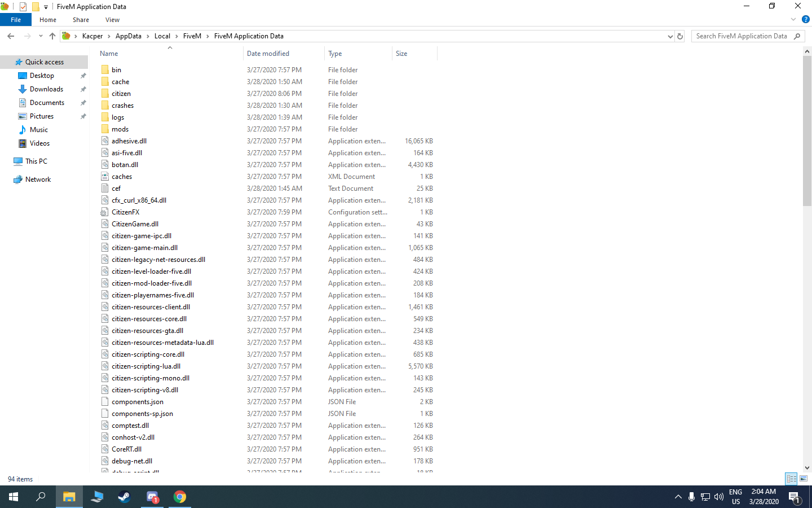Open the Explorer Help question mark icon
Image resolution: width=812 pixels, height=508 pixels.
806,19
